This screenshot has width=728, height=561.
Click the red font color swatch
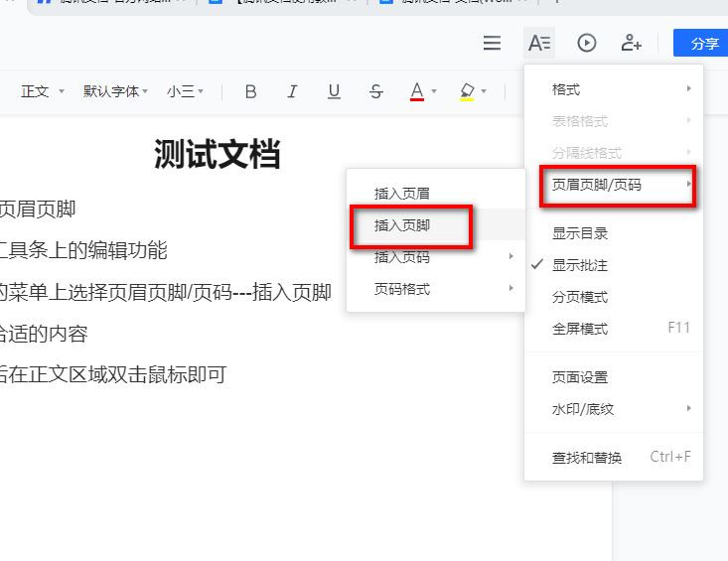pos(417,91)
